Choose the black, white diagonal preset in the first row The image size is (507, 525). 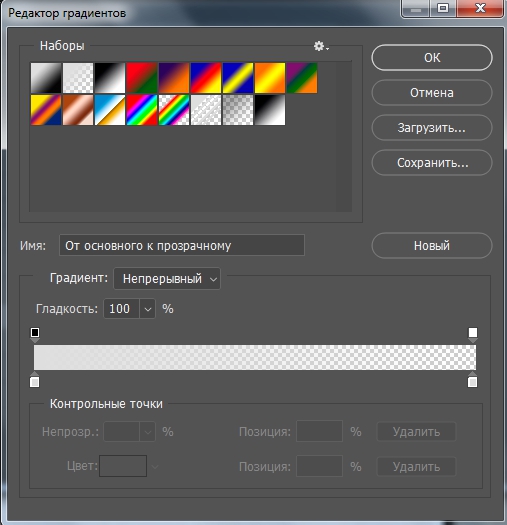coord(110,78)
